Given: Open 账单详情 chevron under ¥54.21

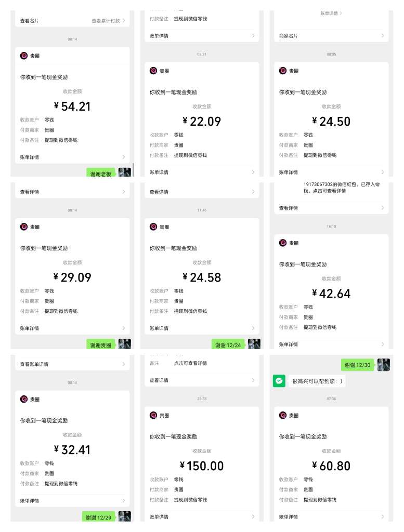Looking at the screenshot, I should [x=124, y=157].
